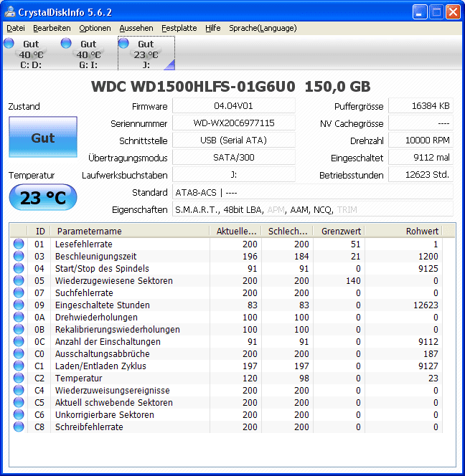Click the 23 °C temperature button
The width and height of the screenshot is (465, 476).
pyautogui.click(x=43, y=198)
